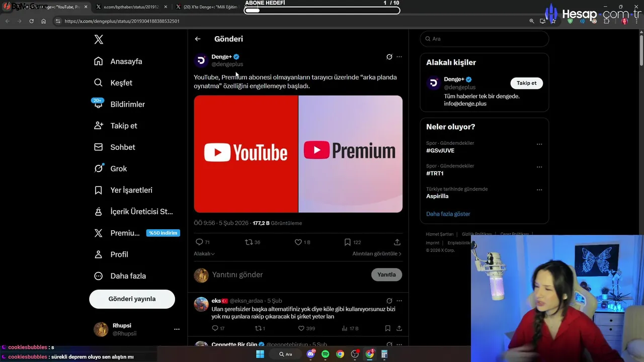Open options for #TRT1 trend
644x362 pixels.
[x=539, y=167]
